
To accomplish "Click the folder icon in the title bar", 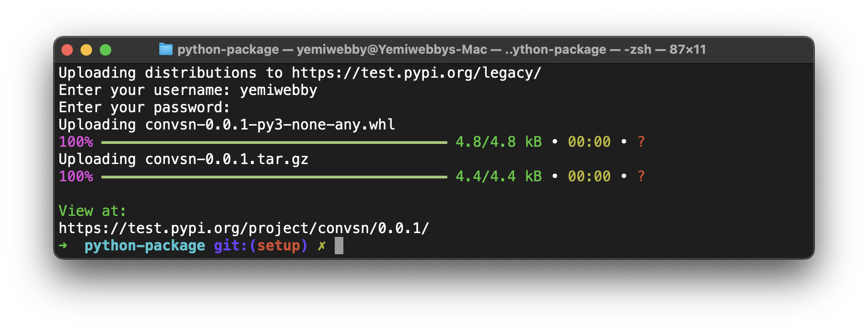I will (x=165, y=49).
